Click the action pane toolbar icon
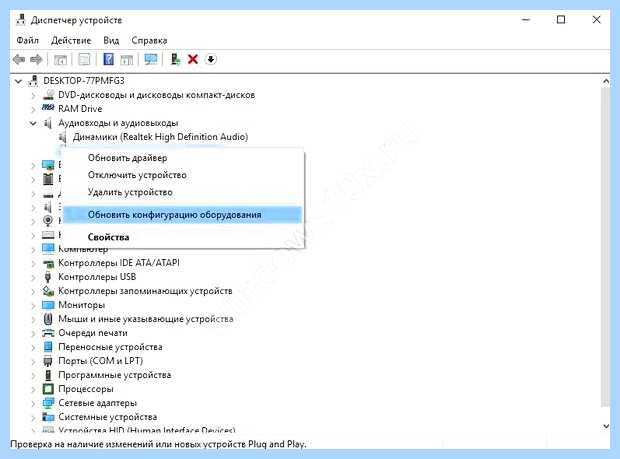Image resolution: width=620 pixels, height=459 pixels. [127, 60]
